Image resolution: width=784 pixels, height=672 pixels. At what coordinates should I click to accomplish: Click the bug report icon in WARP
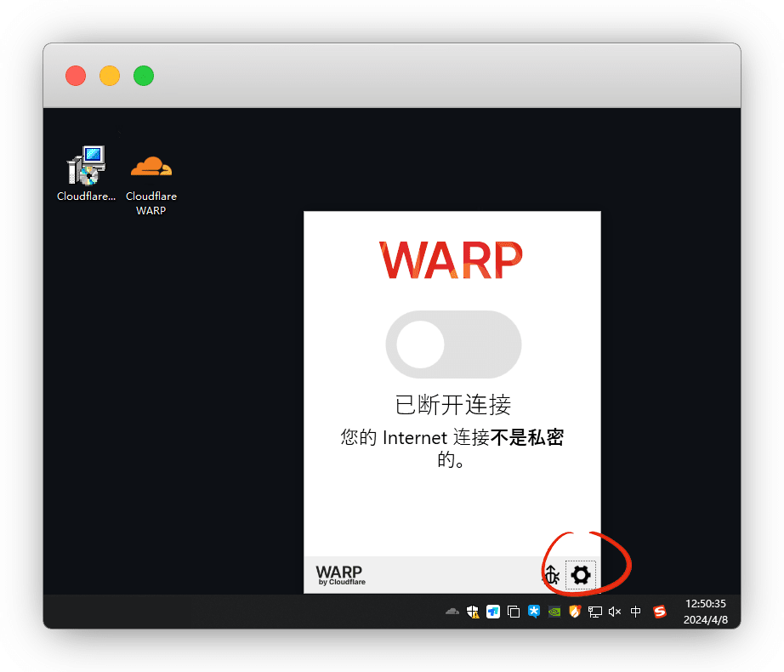[x=552, y=575]
